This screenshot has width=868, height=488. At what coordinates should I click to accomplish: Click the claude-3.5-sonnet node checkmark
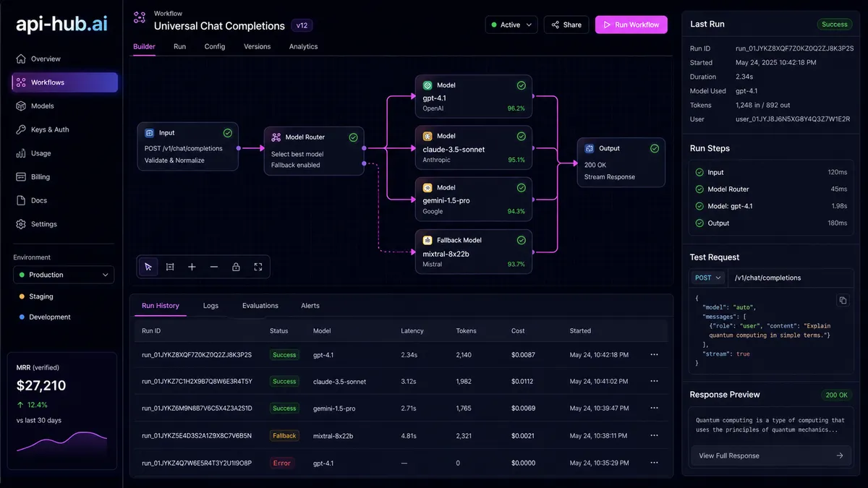[522, 136]
